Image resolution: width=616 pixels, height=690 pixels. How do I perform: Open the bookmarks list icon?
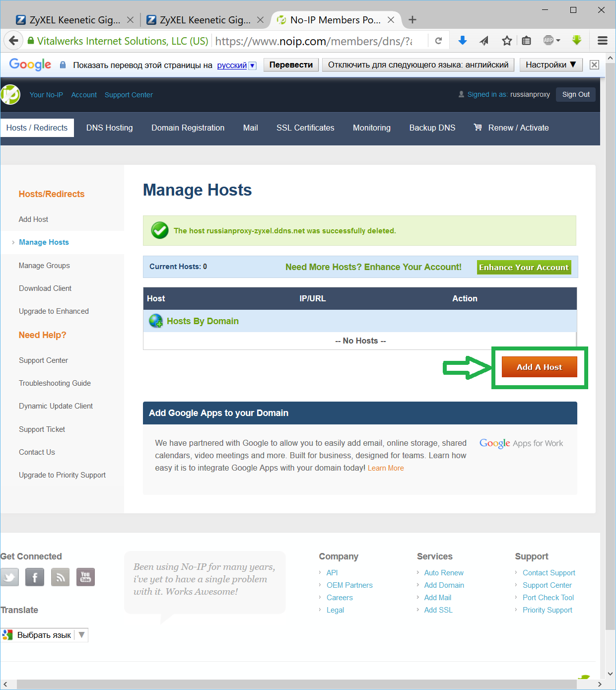[527, 41]
